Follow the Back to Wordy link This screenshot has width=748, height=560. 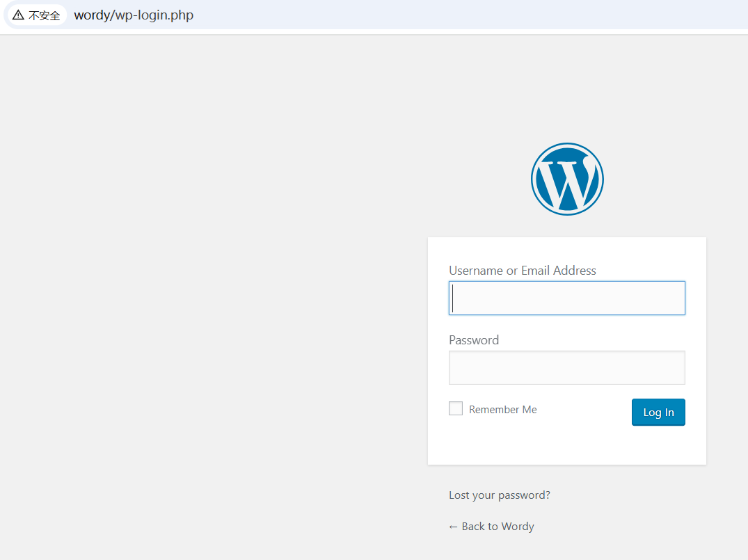pyautogui.click(x=491, y=526)
